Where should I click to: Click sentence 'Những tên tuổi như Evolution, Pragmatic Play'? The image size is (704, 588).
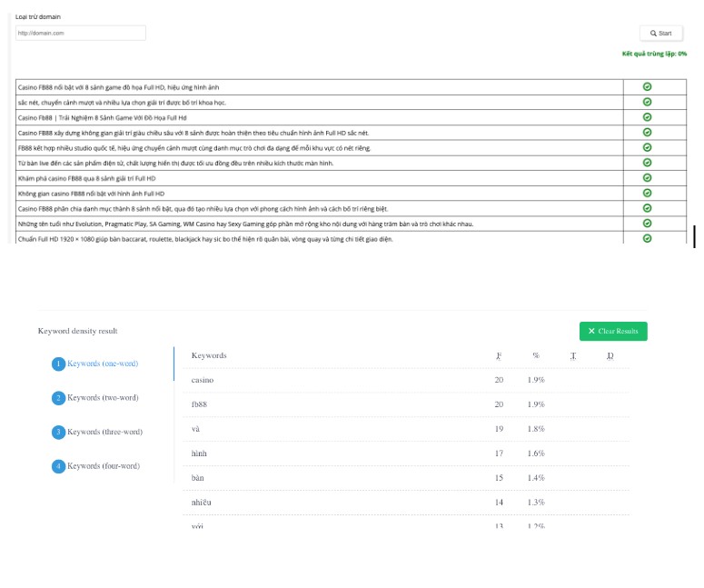pyautogui.click(x=245, y=224)
